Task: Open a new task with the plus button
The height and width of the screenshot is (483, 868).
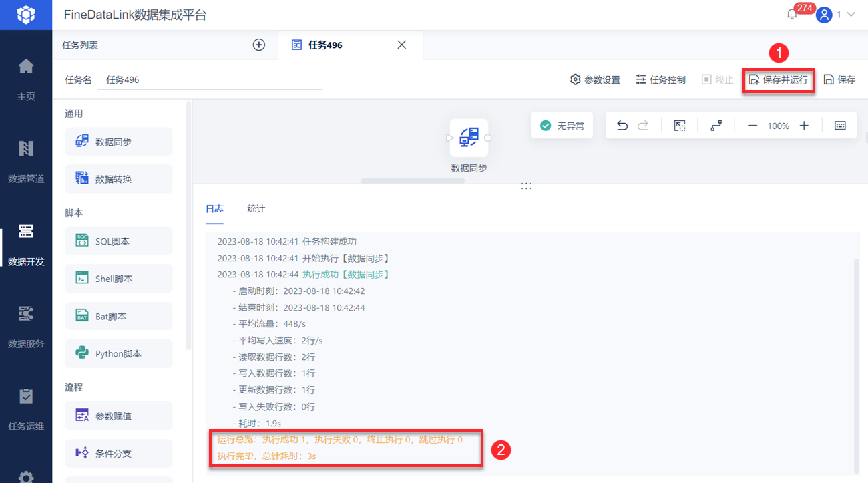Action: tap(258, 45)
